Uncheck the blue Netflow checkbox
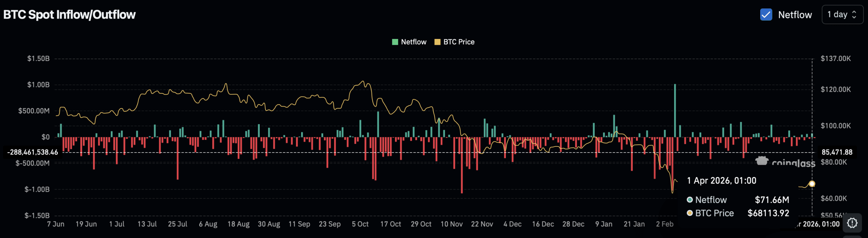This screenshot has height=238, width=868. (x=766, y=15)
